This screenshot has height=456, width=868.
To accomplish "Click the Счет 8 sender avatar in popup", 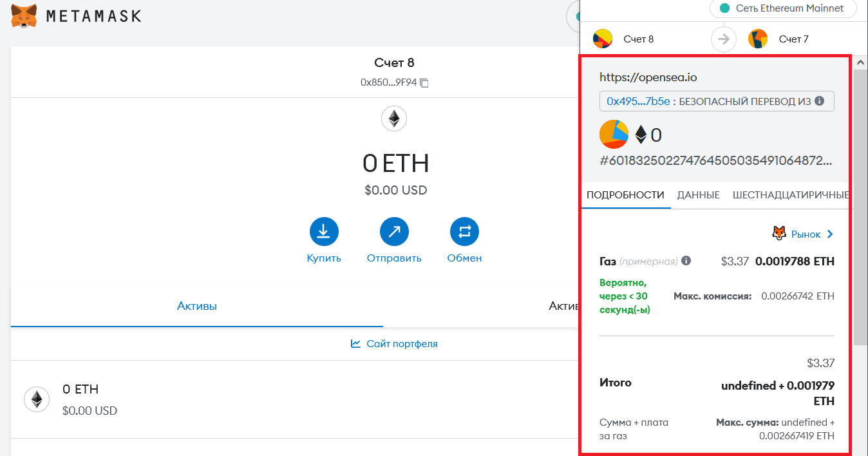I will click(x=603, y=39).
